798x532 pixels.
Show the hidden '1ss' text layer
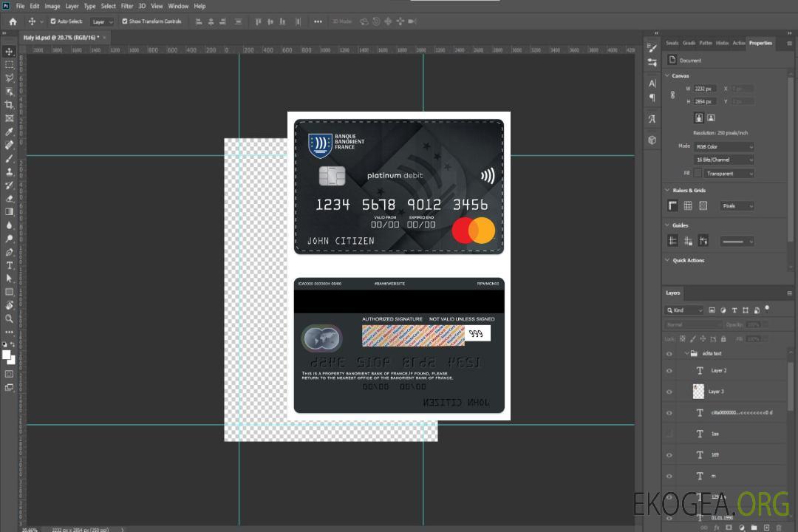[669, 434]
